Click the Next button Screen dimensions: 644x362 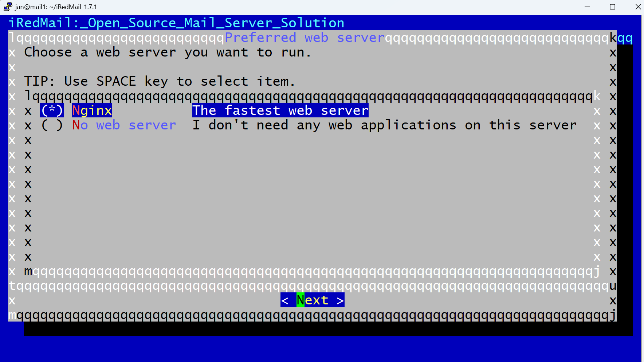coord(313,300)
